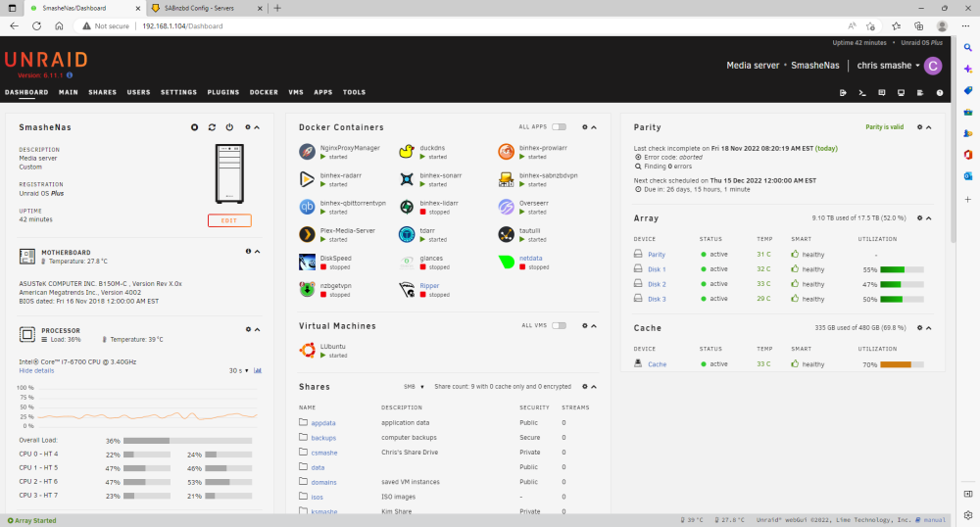980x527 pixels.
Task: Collapse the Shares panel
Action: (594, 387)
